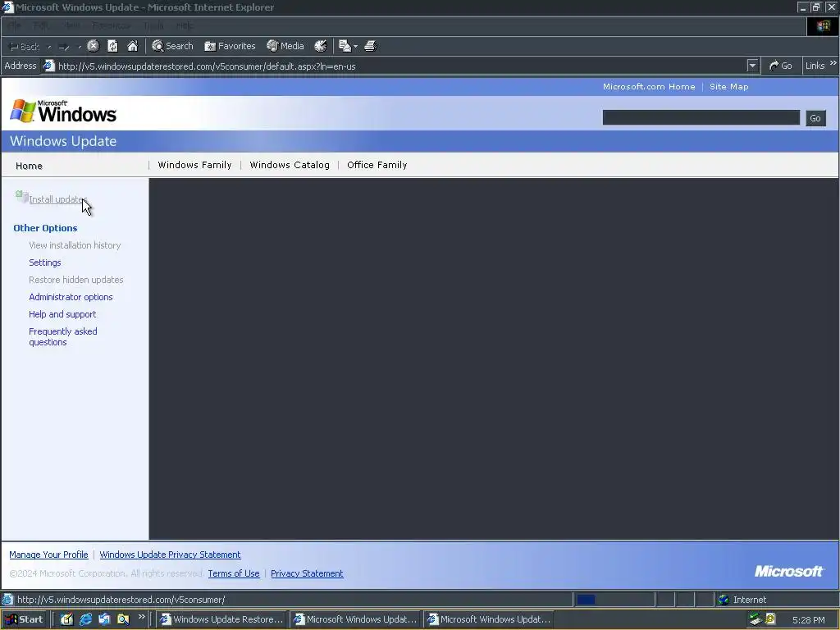The width and height of the screenshot is (840, 630).
Task: Open the File menu
Action: pos(14,25)
